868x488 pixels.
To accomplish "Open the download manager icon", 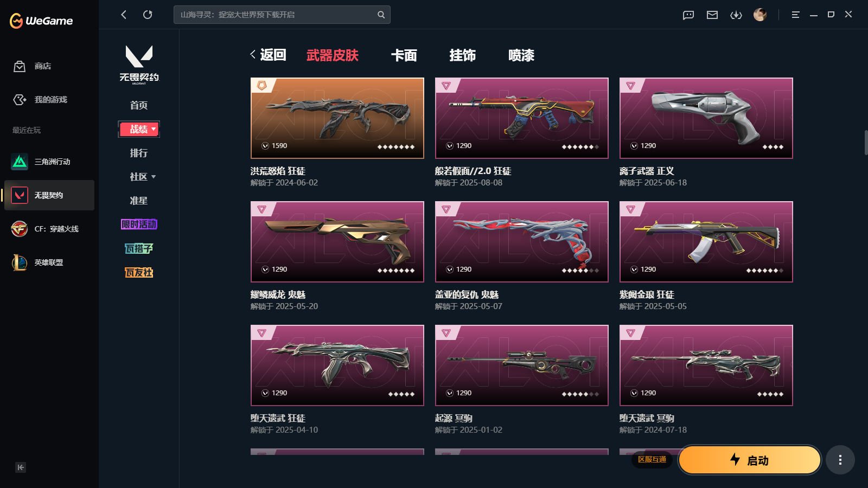I will tap(736, 15).
